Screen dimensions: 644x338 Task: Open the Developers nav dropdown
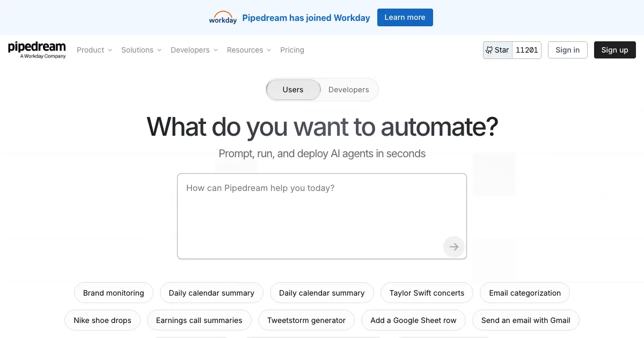point(194,50)
